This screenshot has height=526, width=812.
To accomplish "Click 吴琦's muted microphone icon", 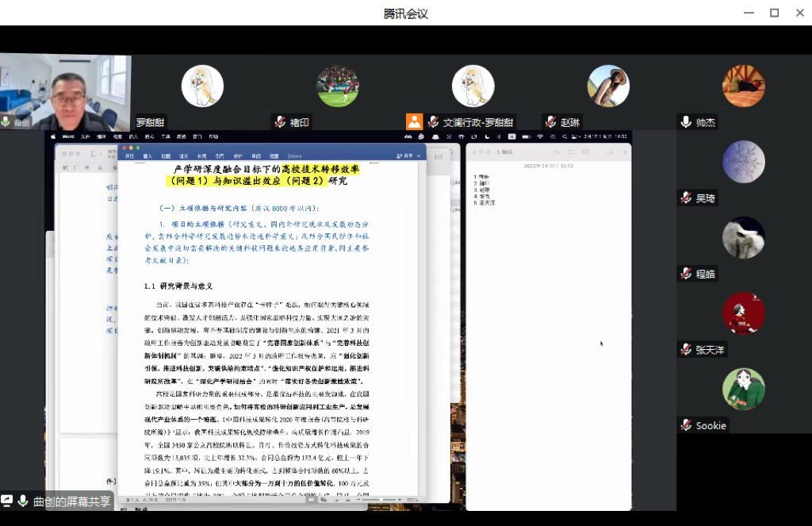I will click(x=686, y=198).
